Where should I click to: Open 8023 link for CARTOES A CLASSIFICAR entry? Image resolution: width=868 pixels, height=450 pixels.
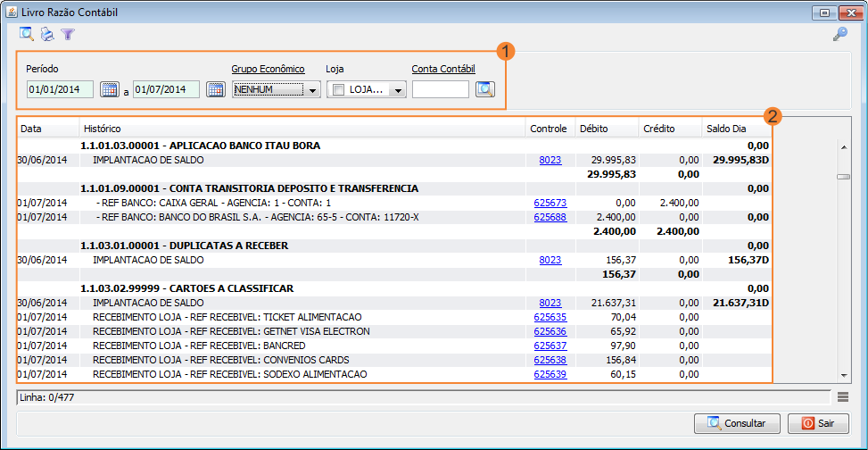(550, 304)
